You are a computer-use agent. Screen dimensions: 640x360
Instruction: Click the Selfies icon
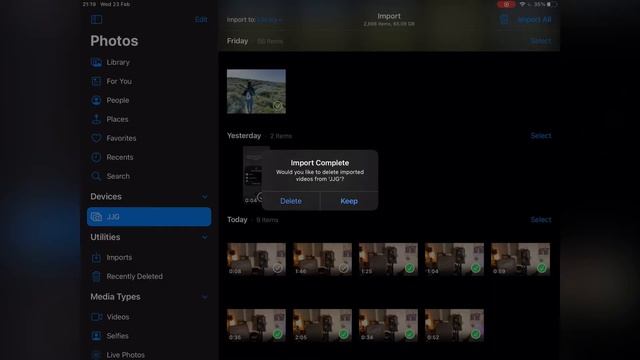(x=96, y=336)
